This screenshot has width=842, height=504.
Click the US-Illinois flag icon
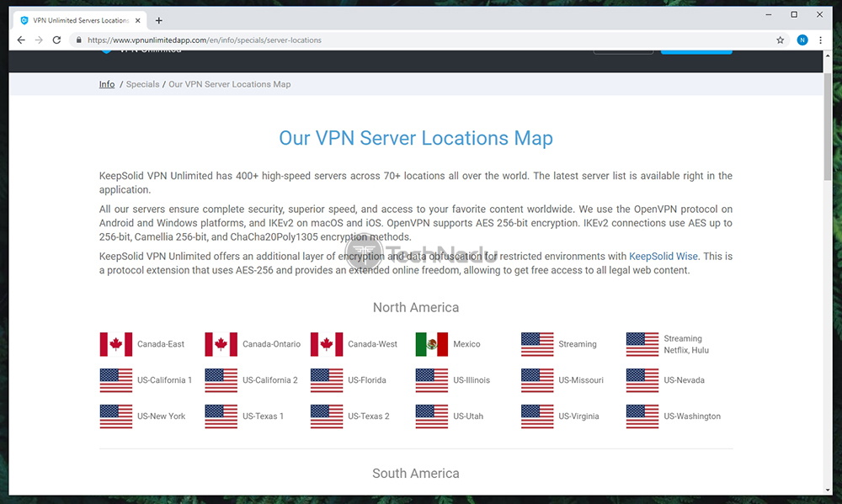point(432,380)
